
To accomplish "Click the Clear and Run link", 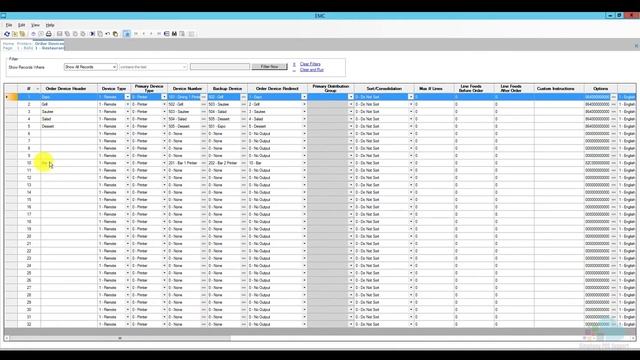I will click(312, 70).
